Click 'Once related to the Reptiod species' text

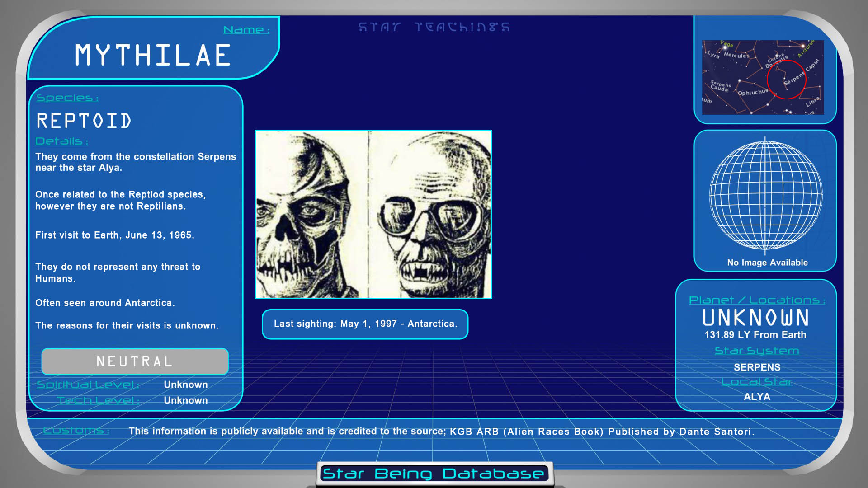point(121,200)
